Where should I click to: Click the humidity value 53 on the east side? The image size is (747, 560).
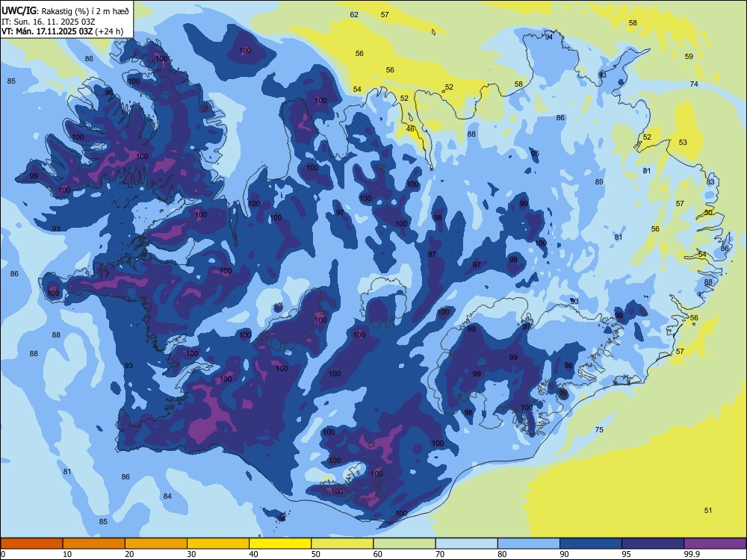[683, 142]
